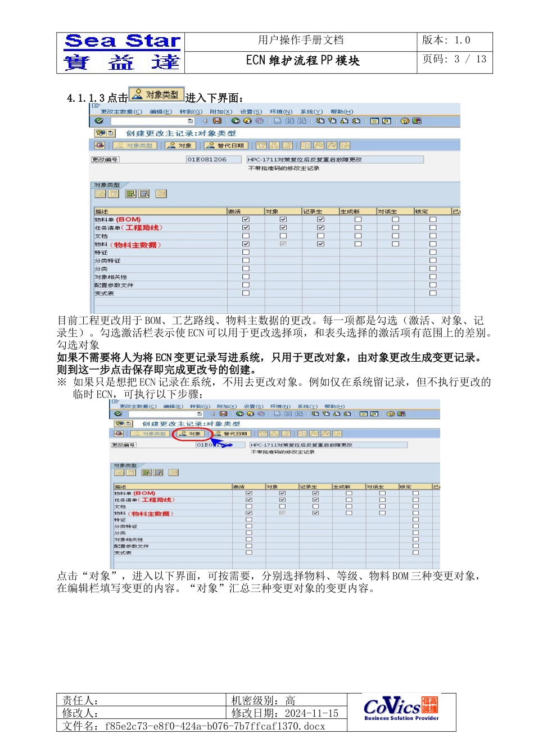Toggle 激活 checkbox for 物料单 (BOM) in second screenshot
Viewport: 534px width, 756px height.
point(249,493)
